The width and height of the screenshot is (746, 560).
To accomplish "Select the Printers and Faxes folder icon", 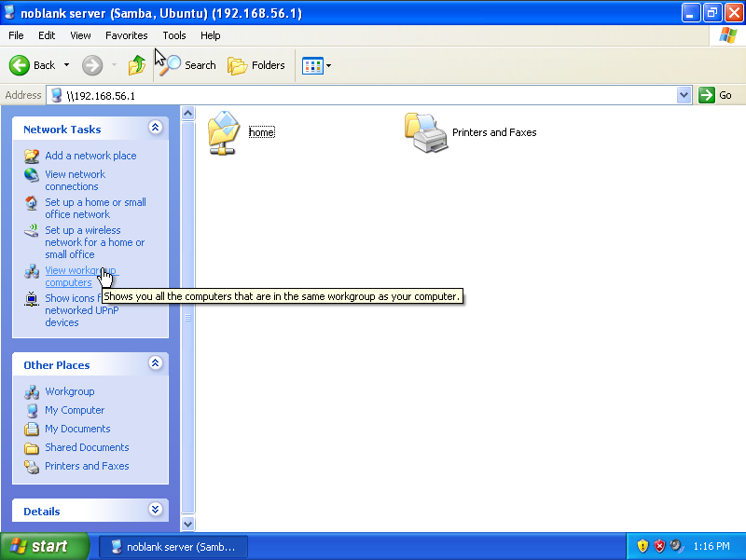I will coord(426,132).
